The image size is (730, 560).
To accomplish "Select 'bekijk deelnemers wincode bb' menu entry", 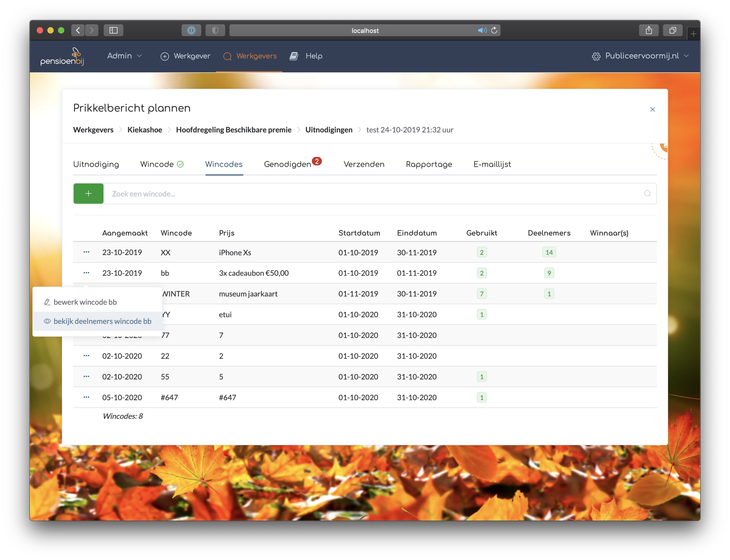I will pyautogui.click(x=102, y=321).
